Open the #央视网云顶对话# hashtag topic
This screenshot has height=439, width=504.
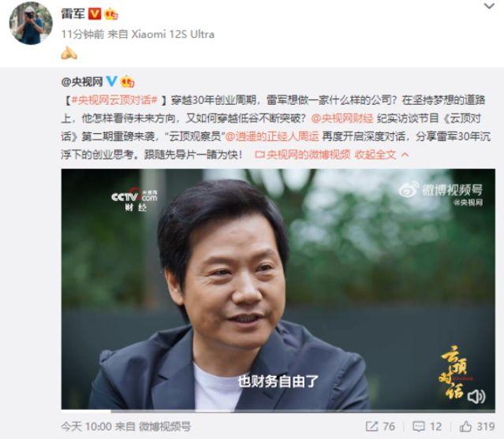point(114,101)
